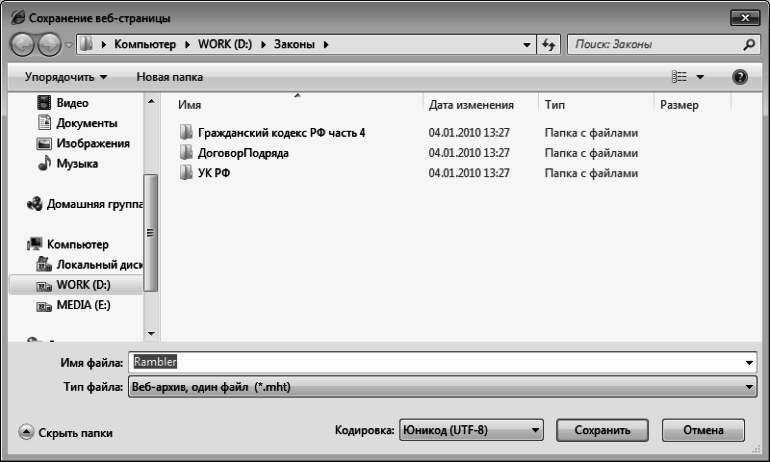Screen dimensions: 770x462
Task: Click the Музыка note icon
Action: click(x=44, y=163)
